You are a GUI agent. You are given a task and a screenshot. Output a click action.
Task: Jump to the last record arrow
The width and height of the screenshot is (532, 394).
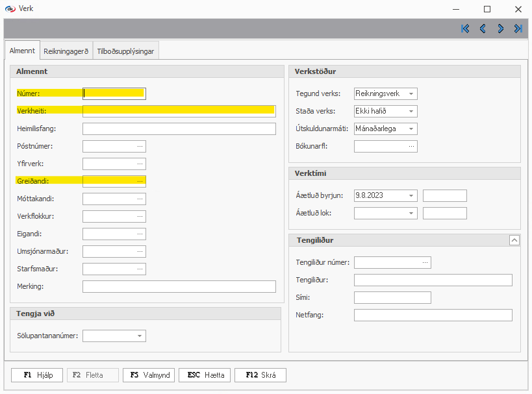coord(518,29)
